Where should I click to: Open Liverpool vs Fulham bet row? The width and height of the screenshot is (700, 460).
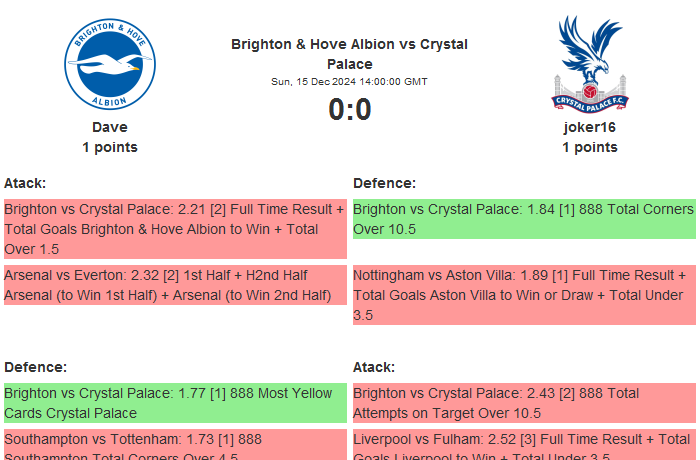coord(524,445)
